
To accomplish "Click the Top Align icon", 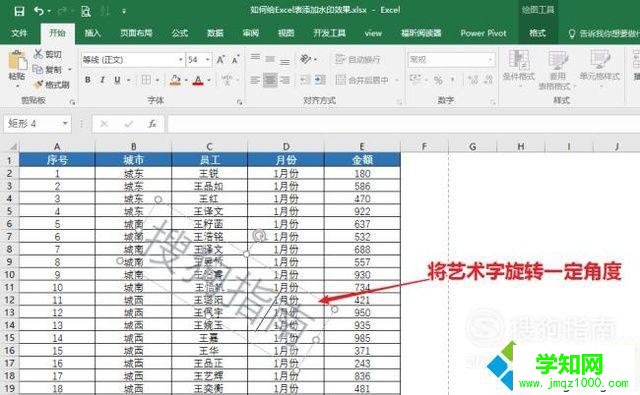I will pyautogui.click(x=256, y=57).
